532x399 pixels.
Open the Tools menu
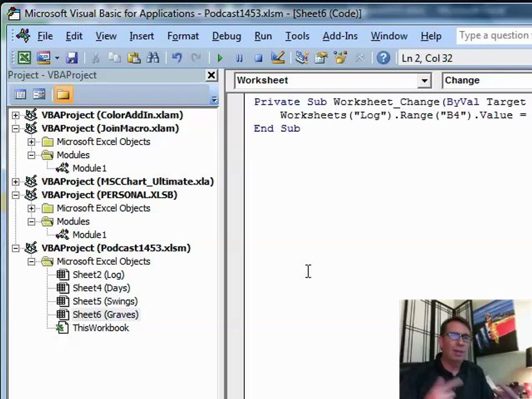pos(297,36)
